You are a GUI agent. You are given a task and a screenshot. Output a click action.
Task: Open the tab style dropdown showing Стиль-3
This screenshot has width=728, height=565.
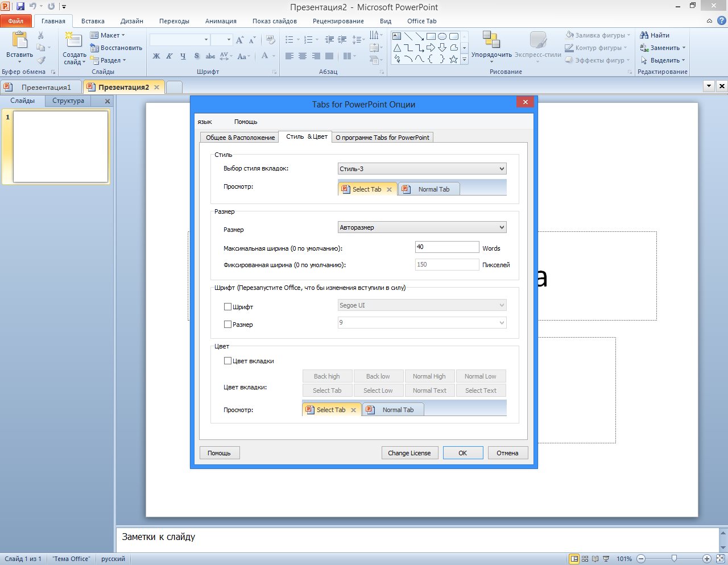[x=422, y=169]
